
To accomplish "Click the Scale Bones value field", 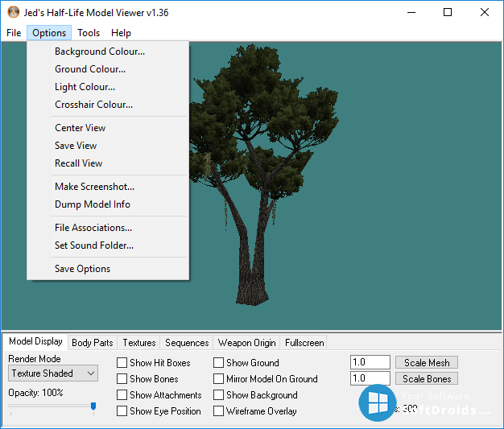I will click(370, 378).
